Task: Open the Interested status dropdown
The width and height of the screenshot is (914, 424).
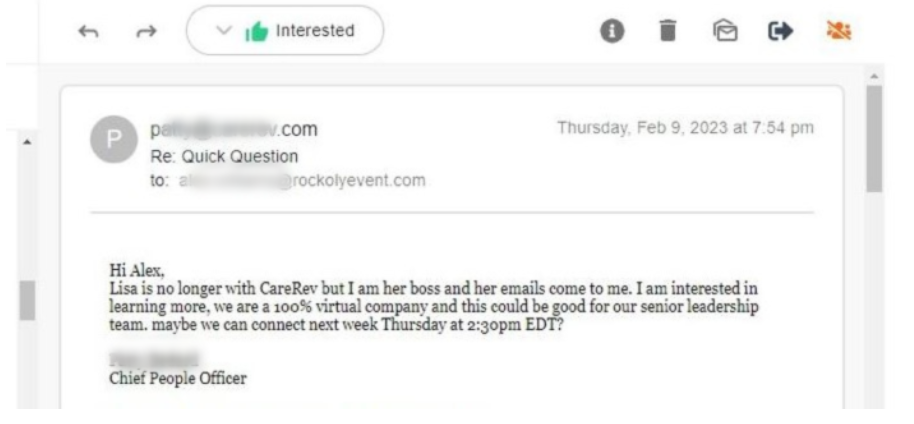Action: 284,30
